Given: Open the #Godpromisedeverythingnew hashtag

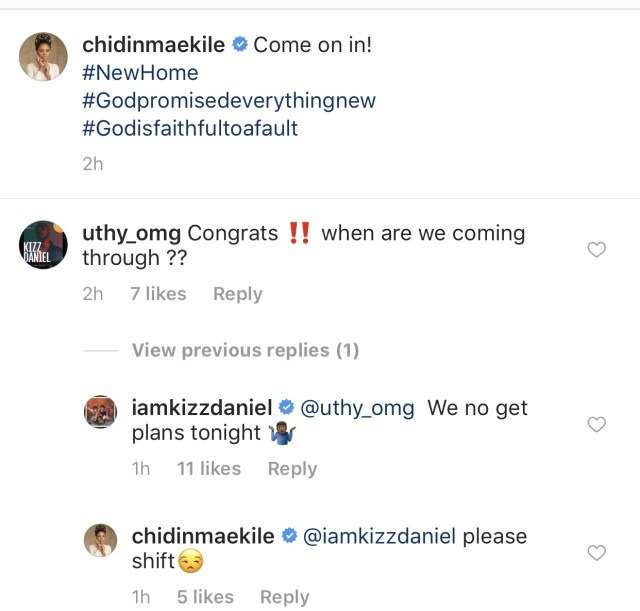Looking at the screenshot, I should pyautogui.click(x=228, y=102).
